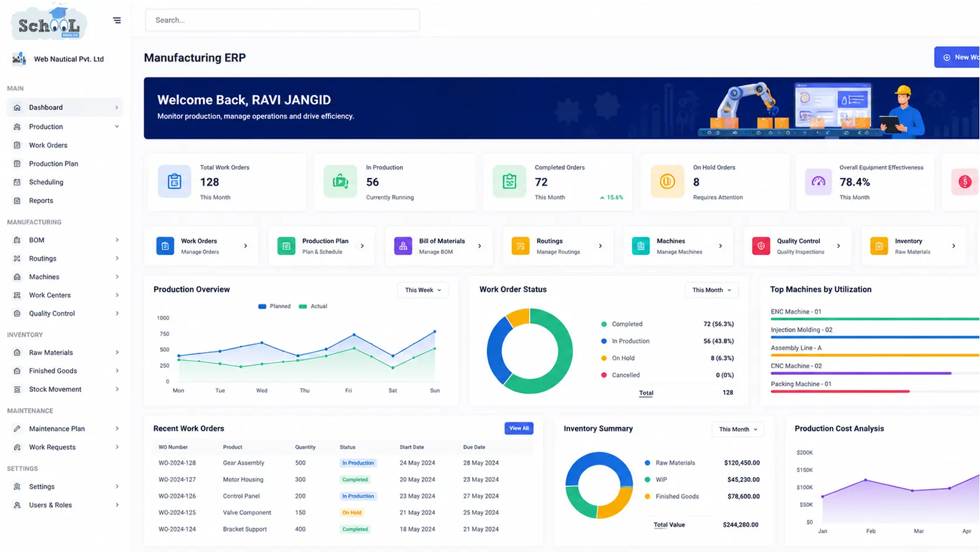Click the In Production green icon
Viewport: 980px width, 552px height.
point(340,181)
